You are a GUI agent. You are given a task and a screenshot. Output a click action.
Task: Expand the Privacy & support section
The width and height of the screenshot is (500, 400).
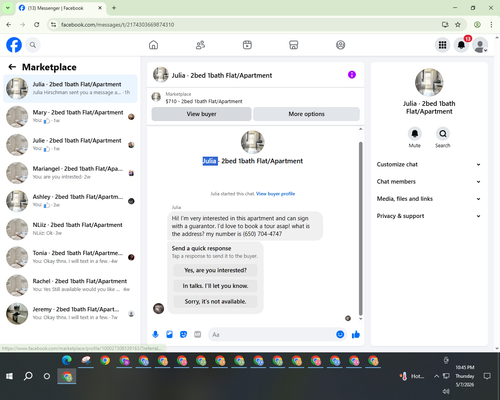pyautogui.click(x=429, y=216)
